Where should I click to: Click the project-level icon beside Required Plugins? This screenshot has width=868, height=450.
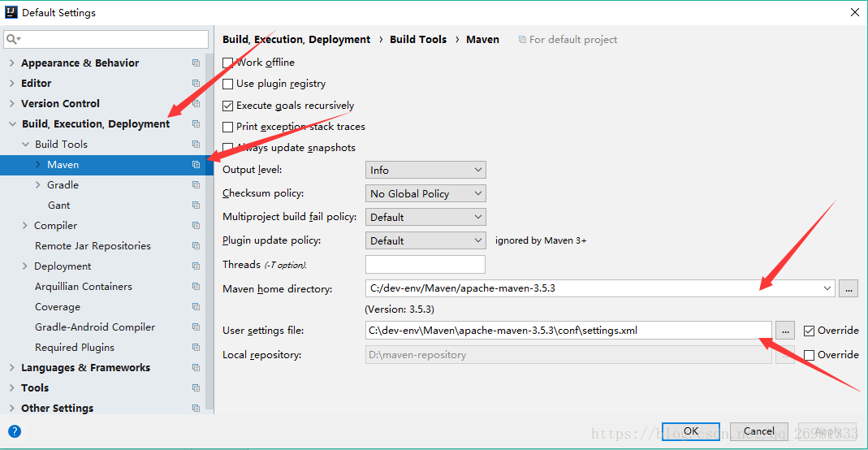(196, 347)
